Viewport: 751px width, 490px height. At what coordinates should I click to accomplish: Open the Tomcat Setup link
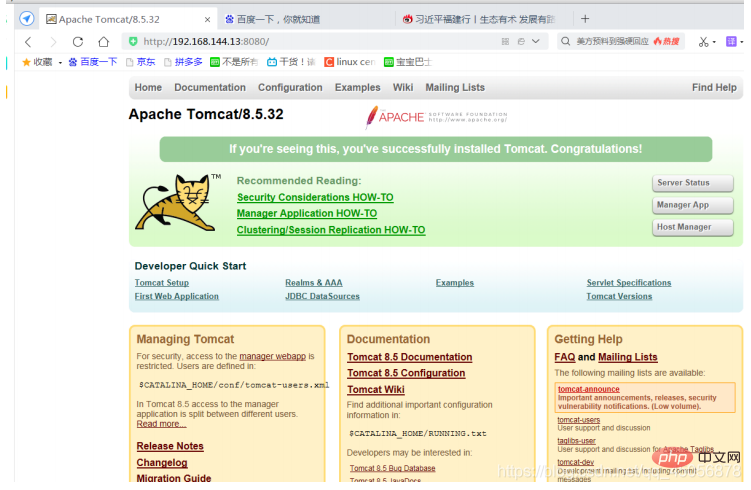pos(162,283)
